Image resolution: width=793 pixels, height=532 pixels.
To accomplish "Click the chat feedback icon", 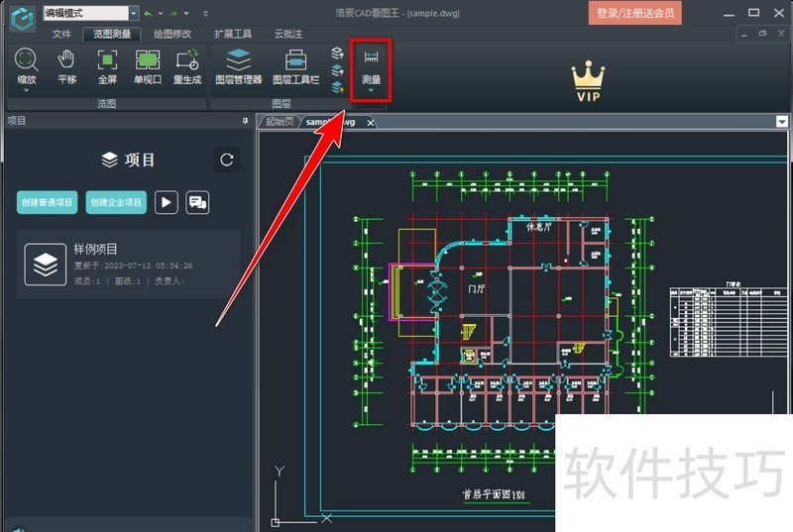I will point(197,202).
